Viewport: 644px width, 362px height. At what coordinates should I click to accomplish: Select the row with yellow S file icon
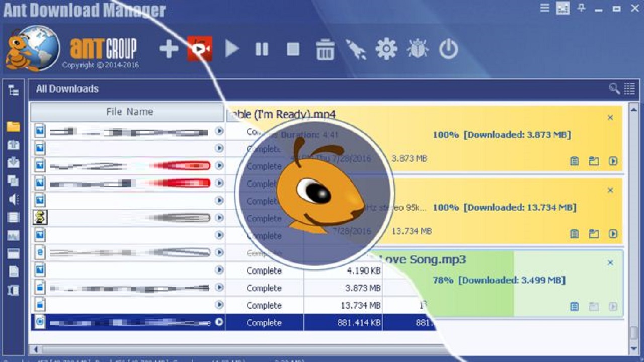(x=128, y=218)
